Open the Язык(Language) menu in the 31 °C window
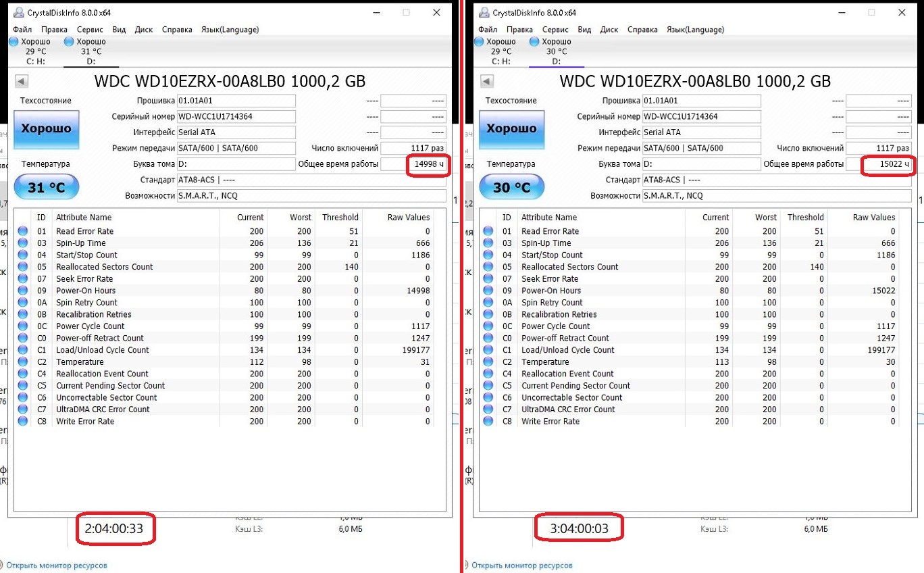Screen dimensions: 924x573 pos(230,30)
